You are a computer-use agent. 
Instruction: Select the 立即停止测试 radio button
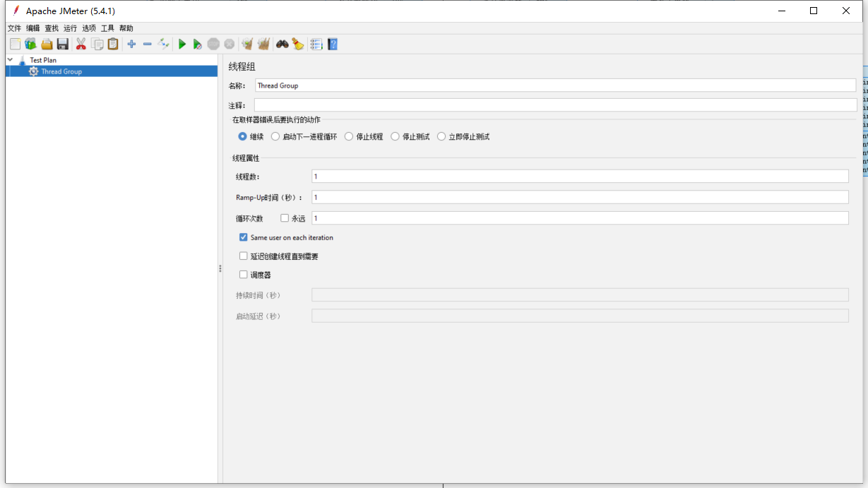pos(441,137)
